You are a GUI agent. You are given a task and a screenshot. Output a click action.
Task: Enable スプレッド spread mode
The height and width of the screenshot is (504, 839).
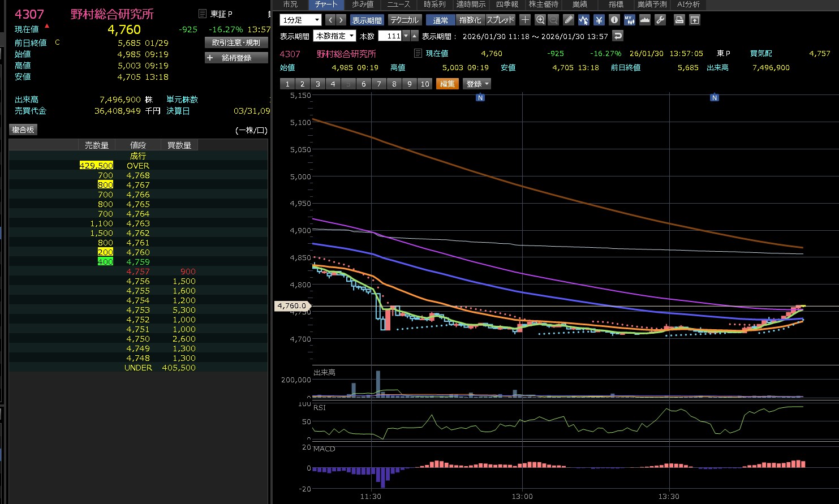click(x=501, y=20)
